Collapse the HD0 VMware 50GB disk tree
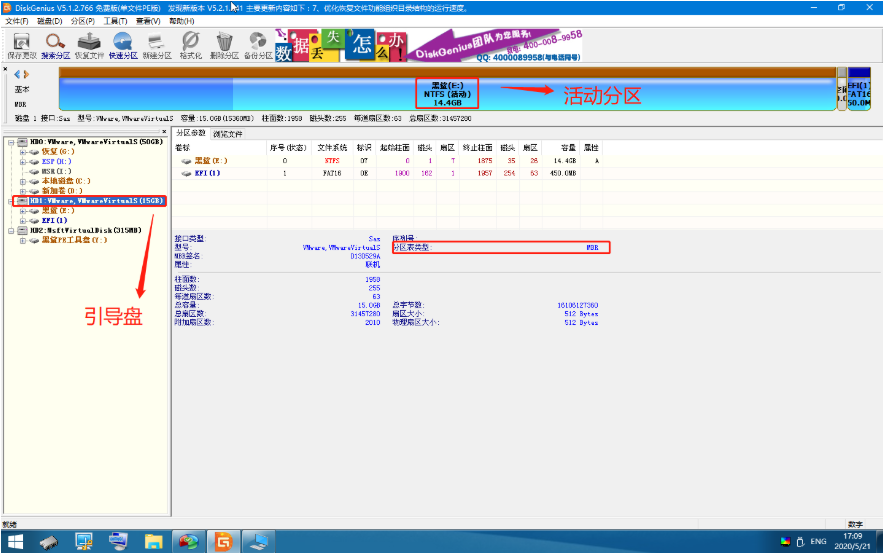 pos(11,142)
